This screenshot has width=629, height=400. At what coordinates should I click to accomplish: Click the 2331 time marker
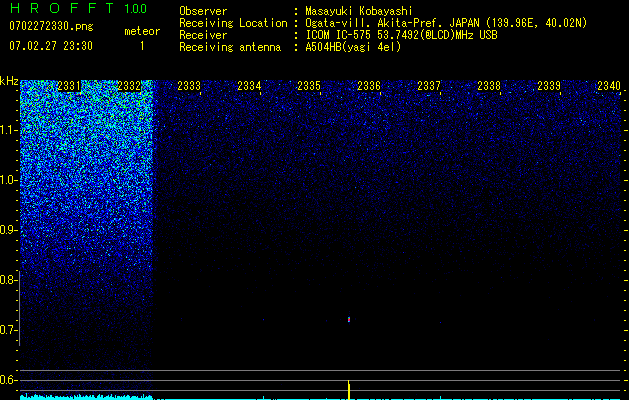[x=69, y=86]
